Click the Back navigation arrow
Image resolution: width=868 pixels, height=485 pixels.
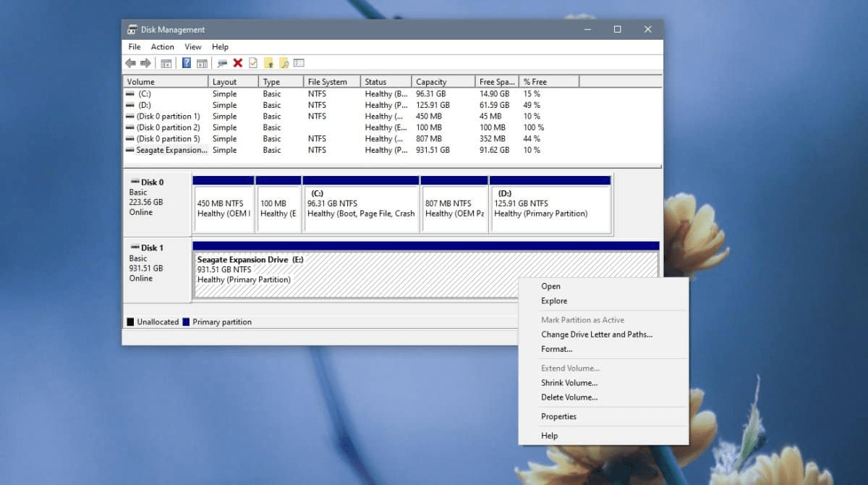click(131, 63)
